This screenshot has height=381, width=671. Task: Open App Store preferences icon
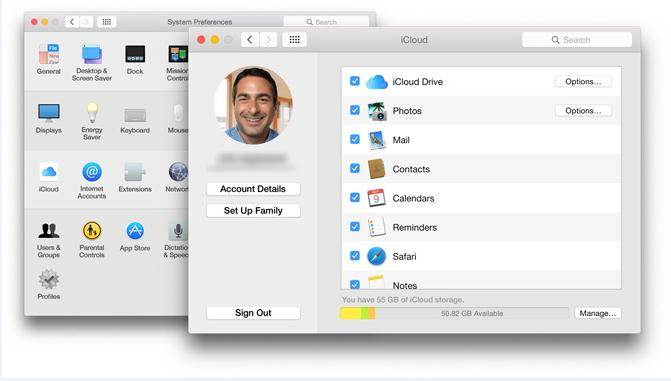coord(135,231)
